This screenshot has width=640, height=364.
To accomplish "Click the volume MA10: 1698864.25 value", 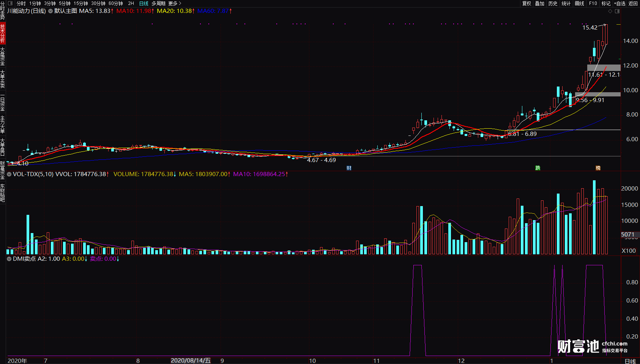I will (x=260, y=174).
